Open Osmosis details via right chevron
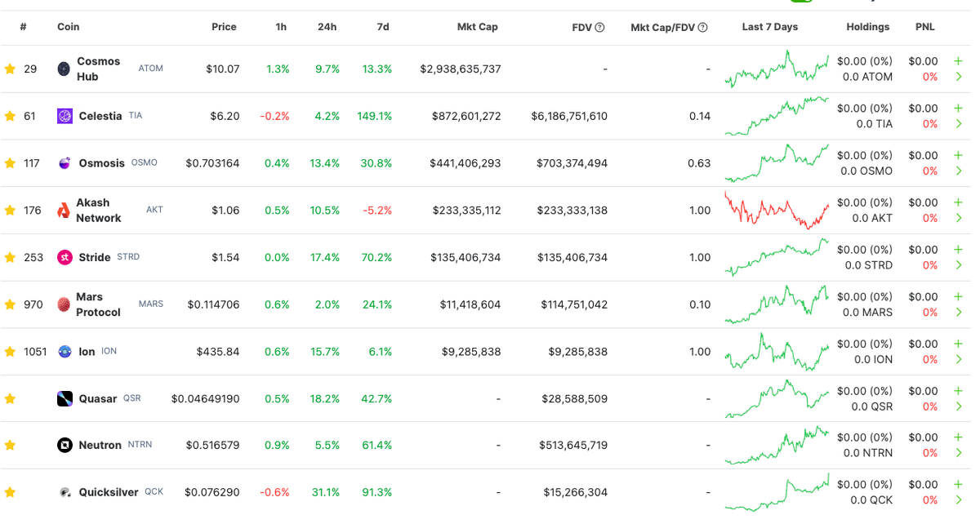Image resolution: width=980 pixels, height=524 pixels. pos(958,171)
